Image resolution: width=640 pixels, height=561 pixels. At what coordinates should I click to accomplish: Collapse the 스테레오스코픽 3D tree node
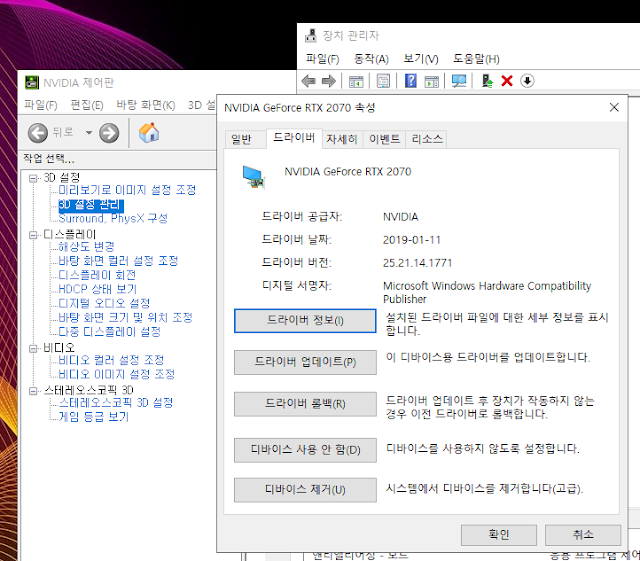click(33, 391)
